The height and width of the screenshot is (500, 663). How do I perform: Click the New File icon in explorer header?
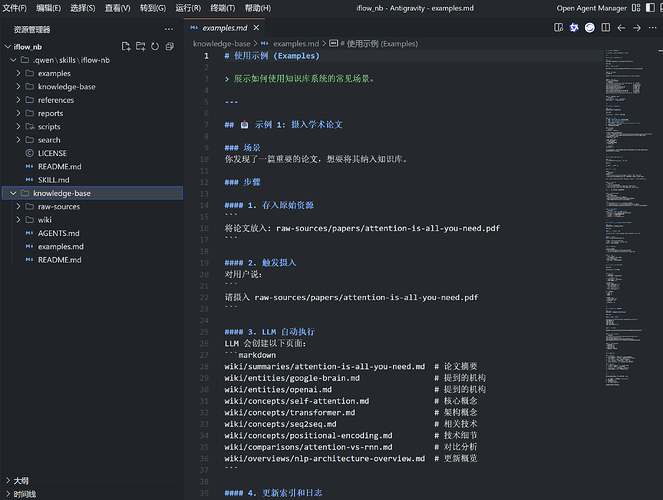(126, 46)
